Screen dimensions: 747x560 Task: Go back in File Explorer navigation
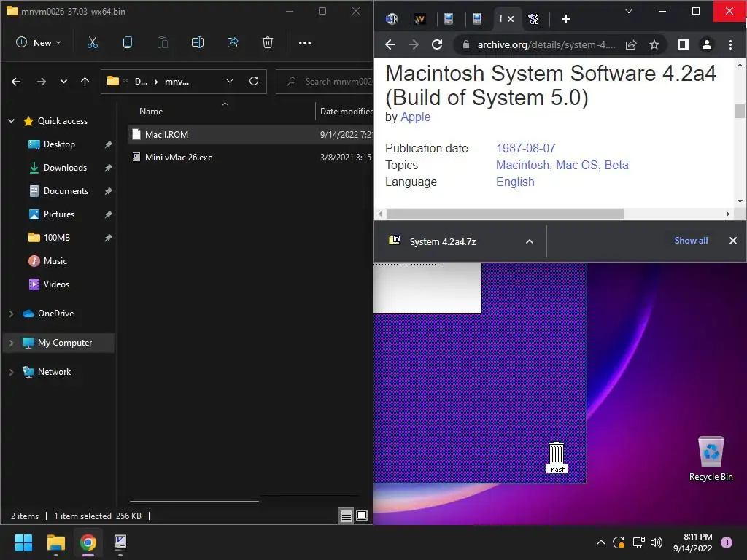point(16,82)
